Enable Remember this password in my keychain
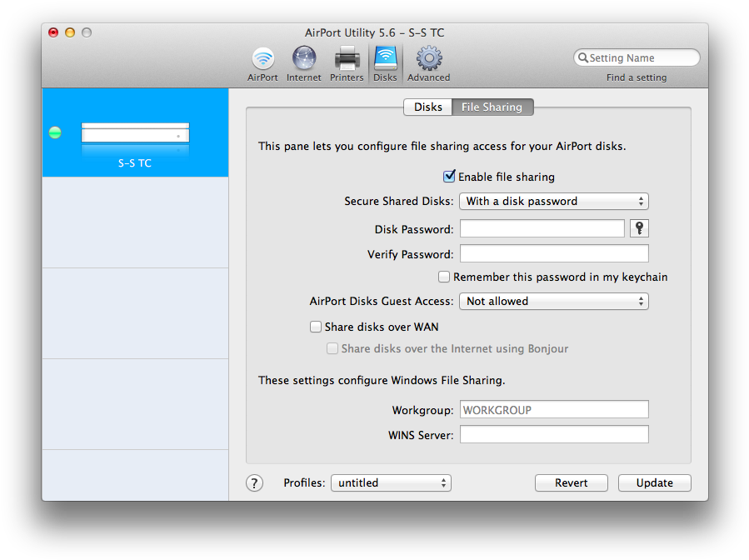This screenshot has width=749, height=560. 444,277
